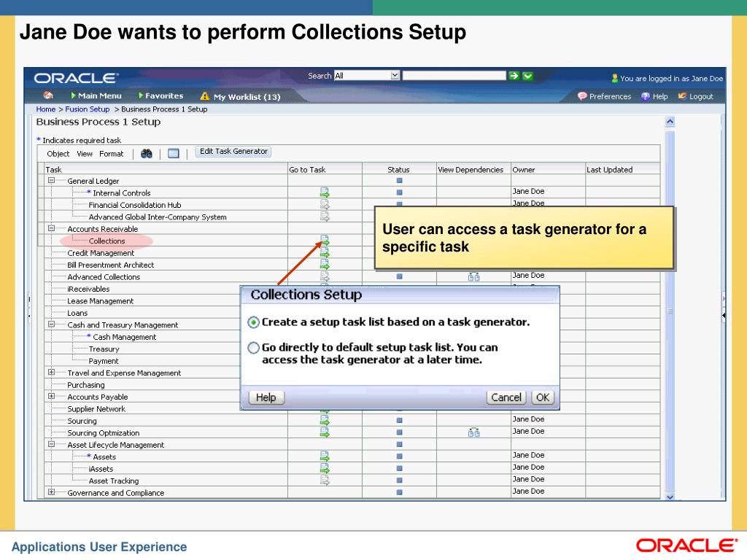Click OK in Collections Setup dialog
This screenshot has width=747, height=560.
[x=542, y=397]
